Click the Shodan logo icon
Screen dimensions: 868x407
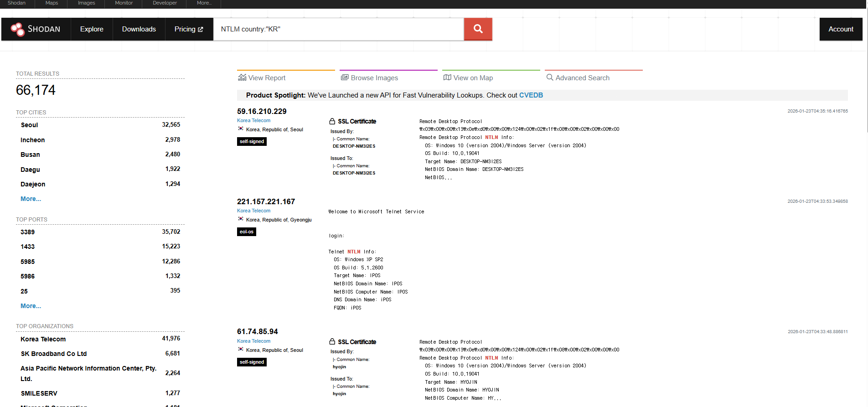coord(17,29)
